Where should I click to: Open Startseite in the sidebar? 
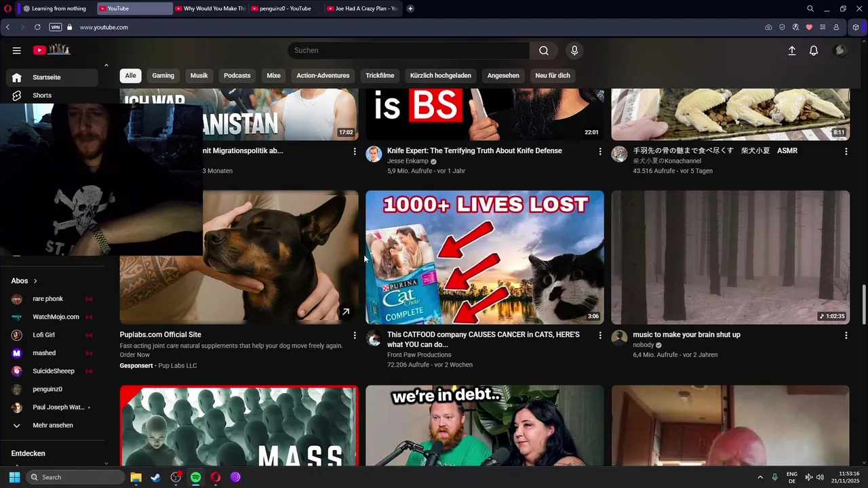pyautogui.click(x=52, y=77)
